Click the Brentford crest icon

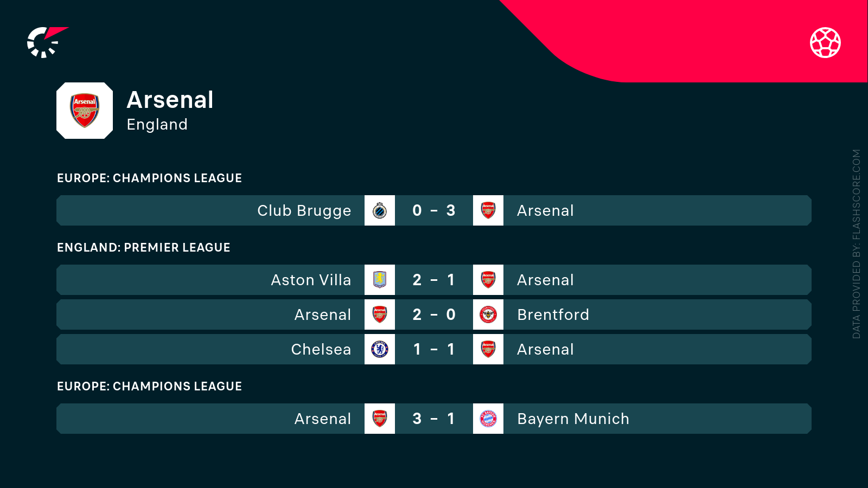point(488,314)
